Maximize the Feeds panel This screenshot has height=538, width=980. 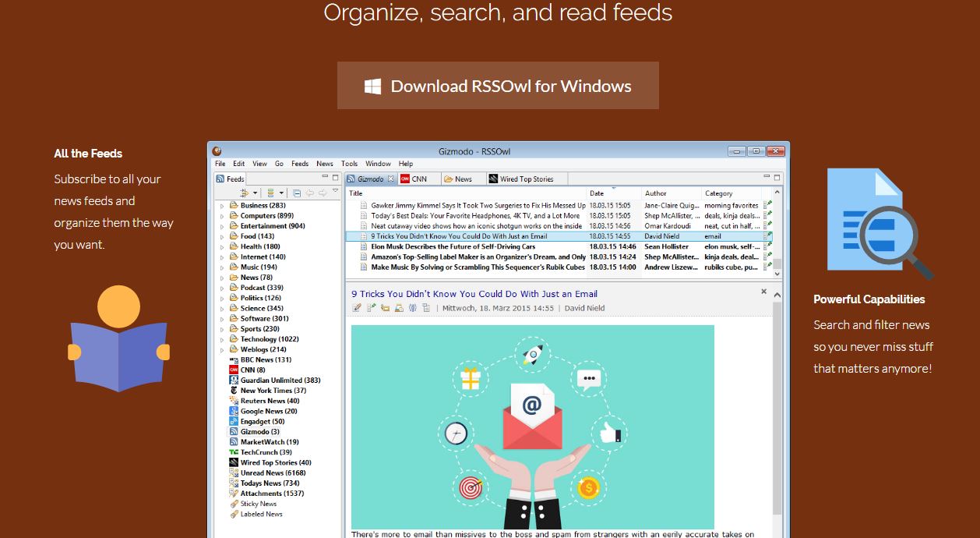[x=336, y=178]
